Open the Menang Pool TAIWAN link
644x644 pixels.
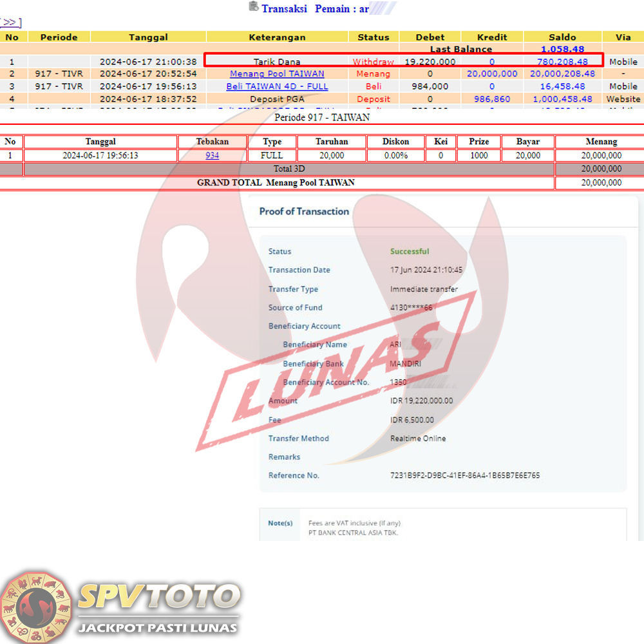[x=277, y=74]
